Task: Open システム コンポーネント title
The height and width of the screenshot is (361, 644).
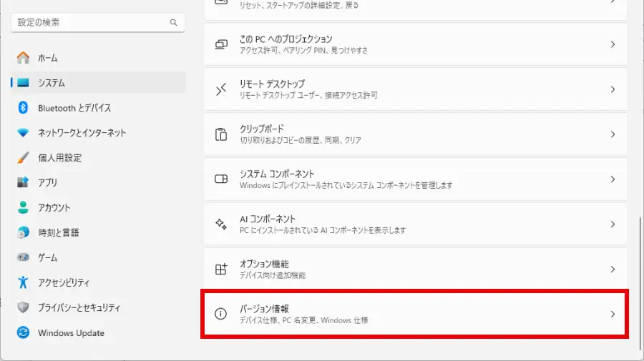Action: click(277, 174)
